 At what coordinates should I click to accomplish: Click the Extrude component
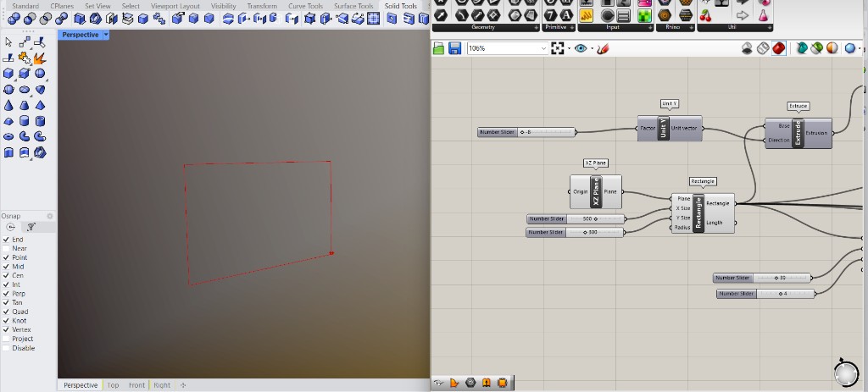point(798,133)
